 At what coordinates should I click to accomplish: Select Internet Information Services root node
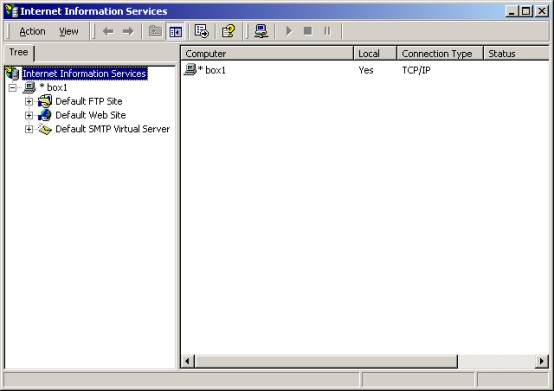pyautogui.click(x=84, y=73)
